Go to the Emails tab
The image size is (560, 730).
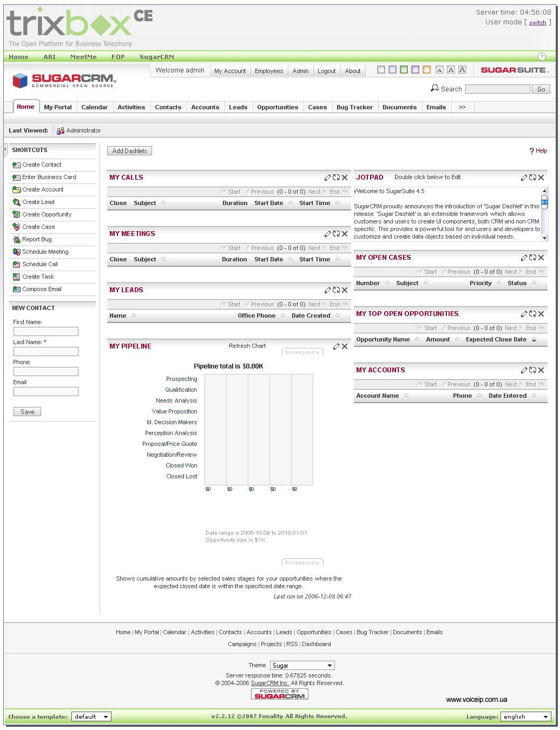click(436, 107)
